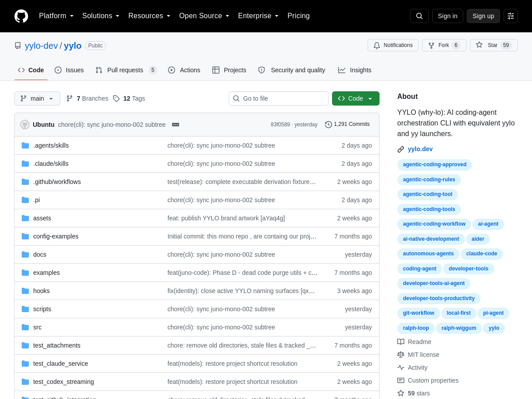Open the Platform menu

click(56, 16)
